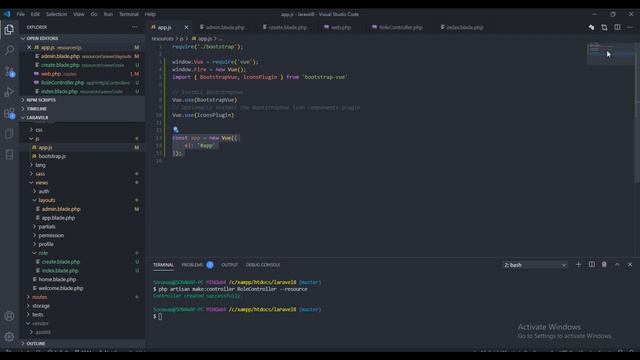Click the open changes icon in editor toolbar

(591, 27)
